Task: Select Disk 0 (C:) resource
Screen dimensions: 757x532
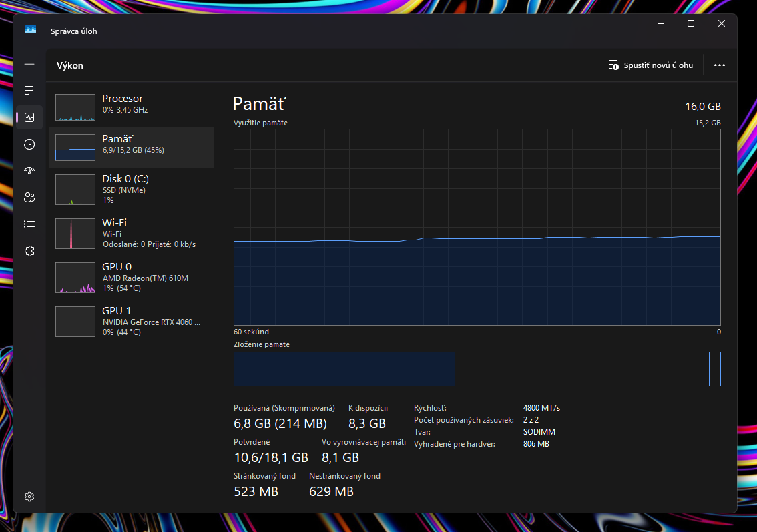Action: (131, 189)
